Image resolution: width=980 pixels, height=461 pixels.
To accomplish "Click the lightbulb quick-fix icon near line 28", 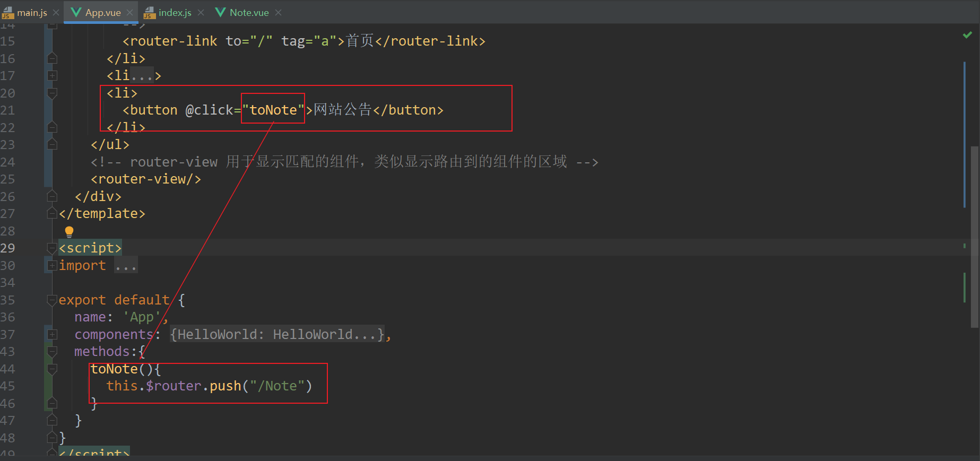I will coord(69,231).
